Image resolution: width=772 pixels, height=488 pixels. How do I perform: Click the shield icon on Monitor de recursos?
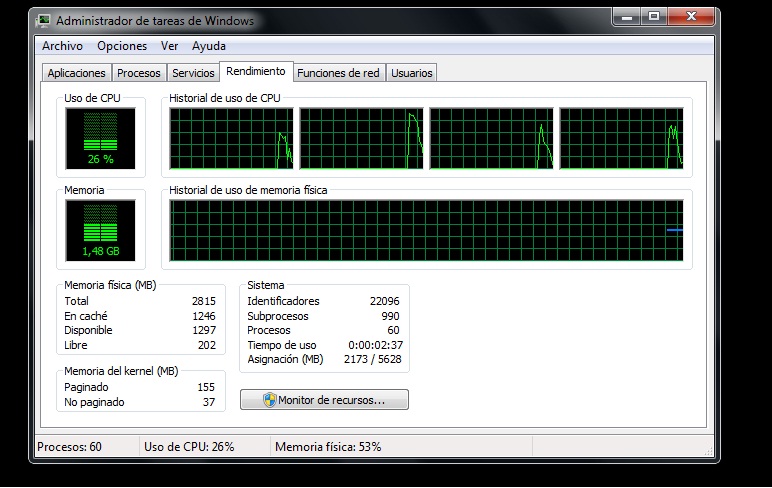[269, 400]
